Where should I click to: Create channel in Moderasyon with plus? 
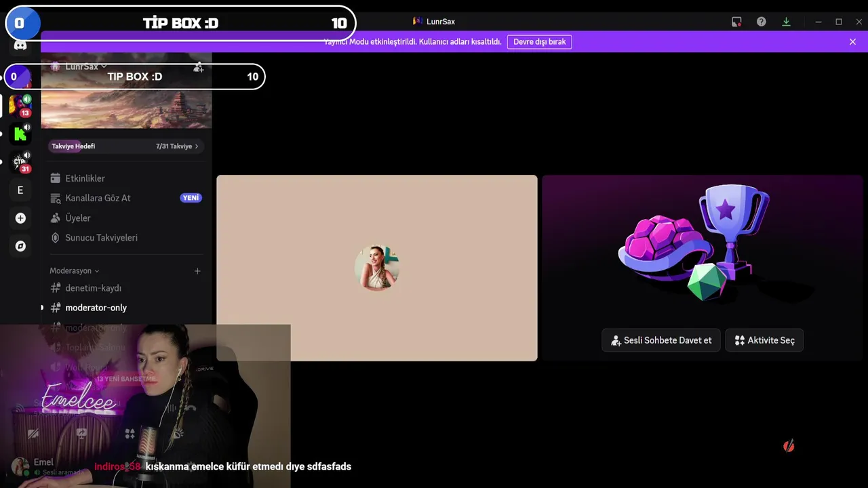click(197, 271)
